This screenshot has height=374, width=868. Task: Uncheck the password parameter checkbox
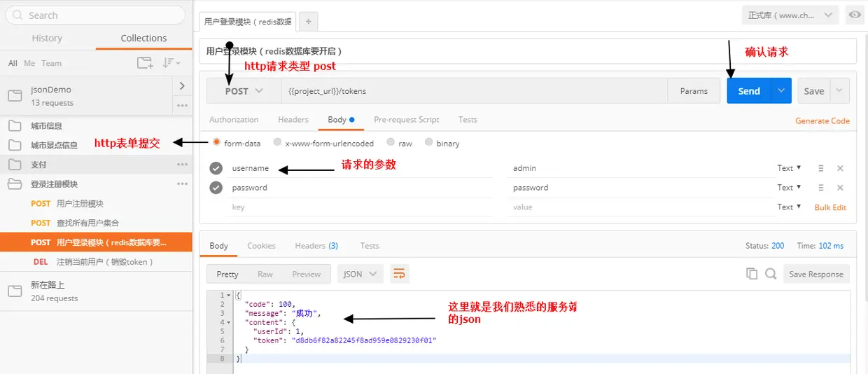[x=216, y=188]
